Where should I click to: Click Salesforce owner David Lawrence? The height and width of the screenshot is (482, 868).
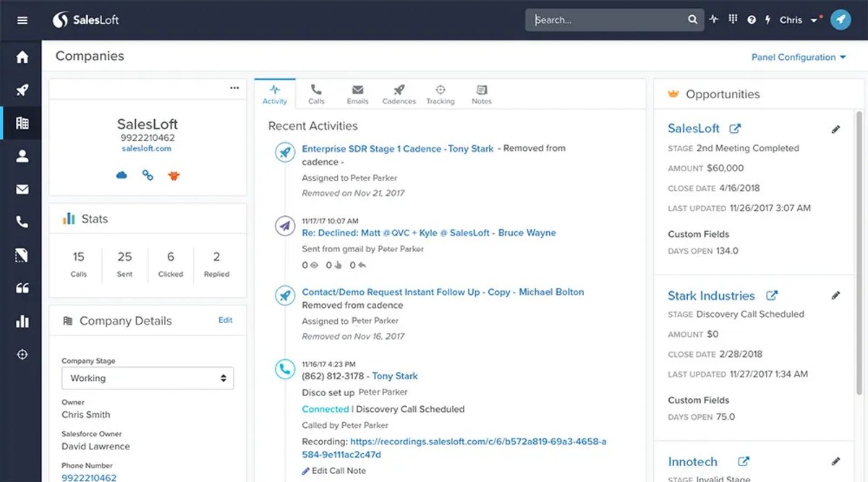(x=95, y=446)
